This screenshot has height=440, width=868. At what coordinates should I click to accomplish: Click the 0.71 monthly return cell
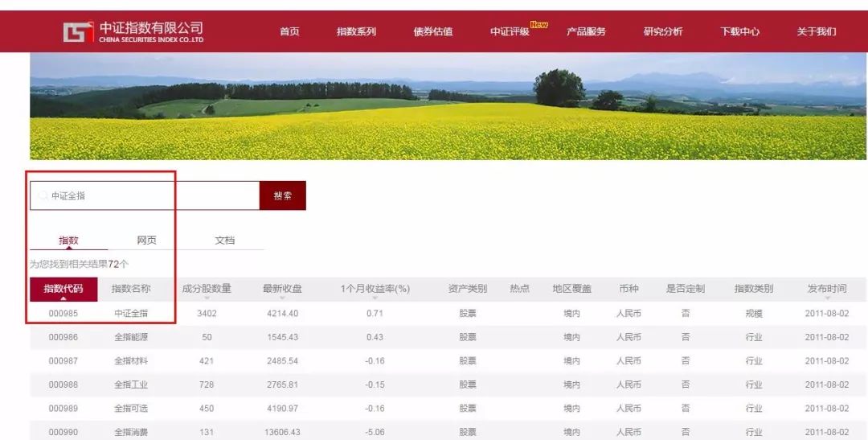(x=375, y=313)
